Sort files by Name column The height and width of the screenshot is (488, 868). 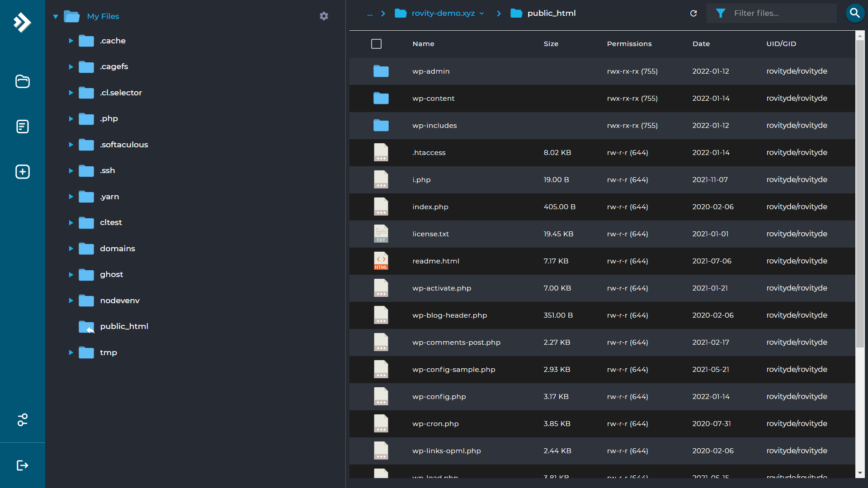(423, 44)
